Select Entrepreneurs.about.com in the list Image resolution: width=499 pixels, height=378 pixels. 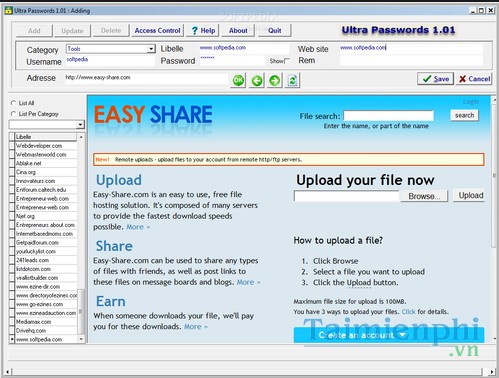tap(46, 225)
